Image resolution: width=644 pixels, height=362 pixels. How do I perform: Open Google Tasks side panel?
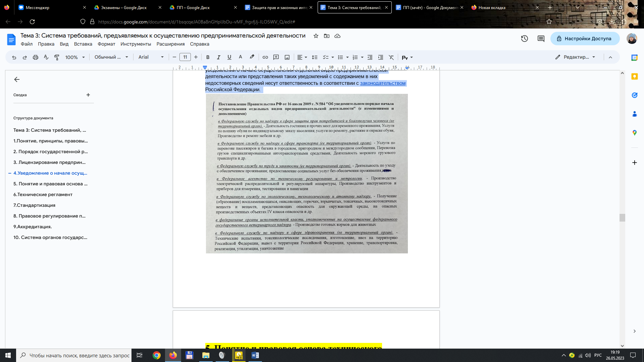pos(635,95)
